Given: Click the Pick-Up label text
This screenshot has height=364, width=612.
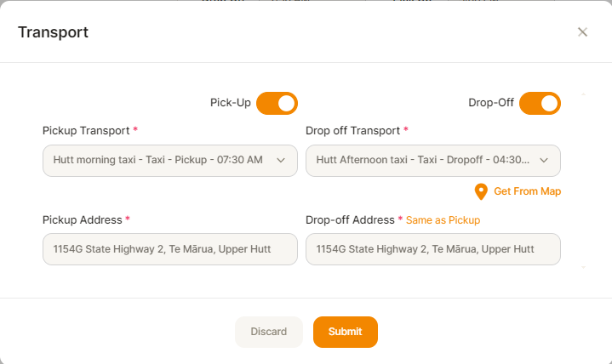Looking at the screenshot, I should (231, 103).
